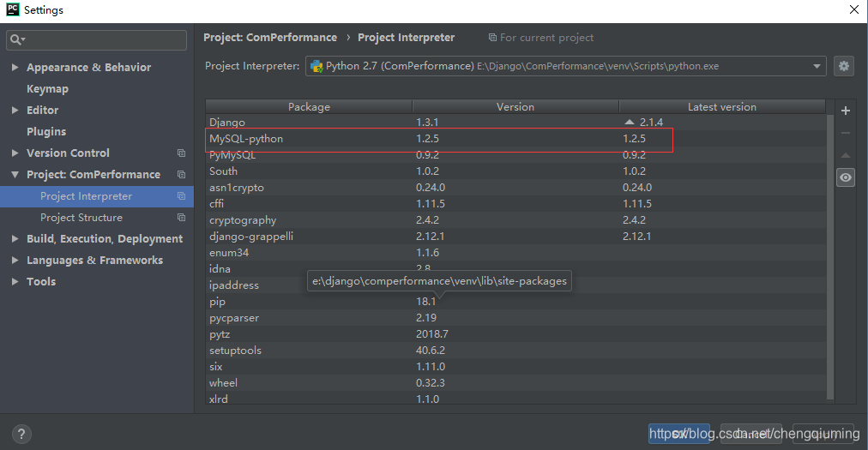Select the Project Interpreter item

[97, 196]
